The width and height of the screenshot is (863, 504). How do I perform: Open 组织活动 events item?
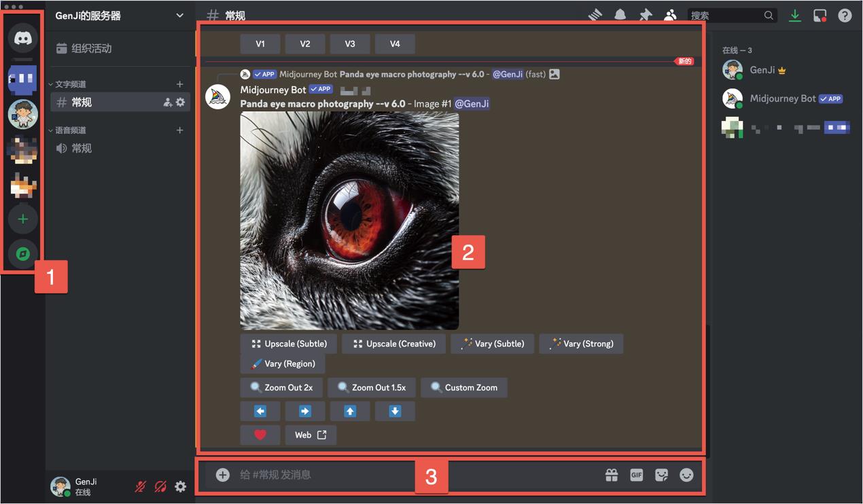click(91, 48)
